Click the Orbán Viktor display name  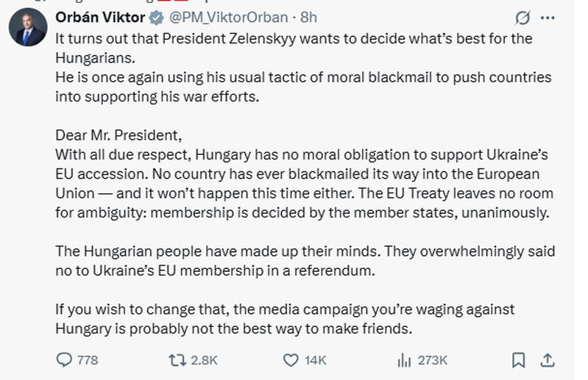pyautogui.click(x=101, y=18)
